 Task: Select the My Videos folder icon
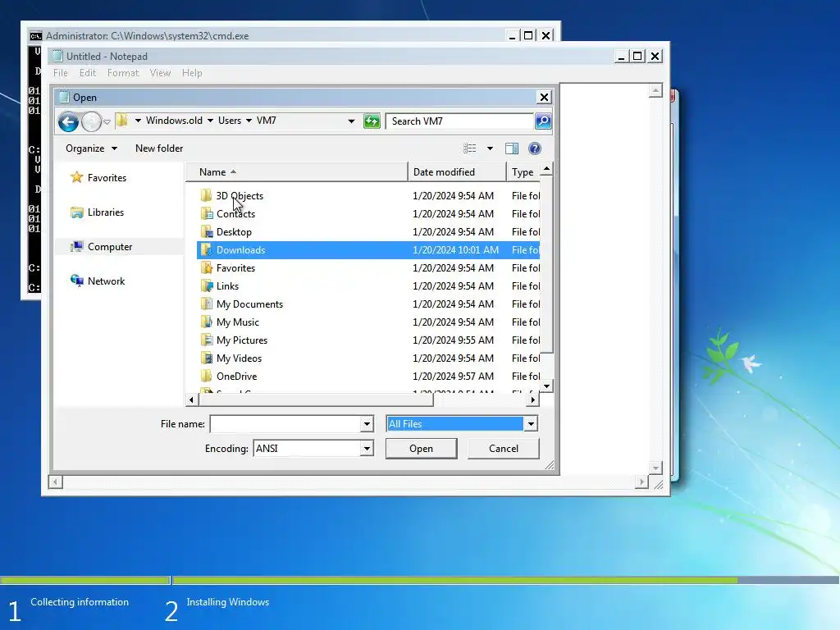(x=206, y=358)
